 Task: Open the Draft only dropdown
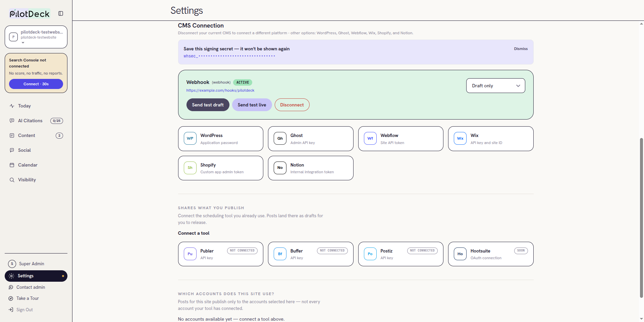495,86
